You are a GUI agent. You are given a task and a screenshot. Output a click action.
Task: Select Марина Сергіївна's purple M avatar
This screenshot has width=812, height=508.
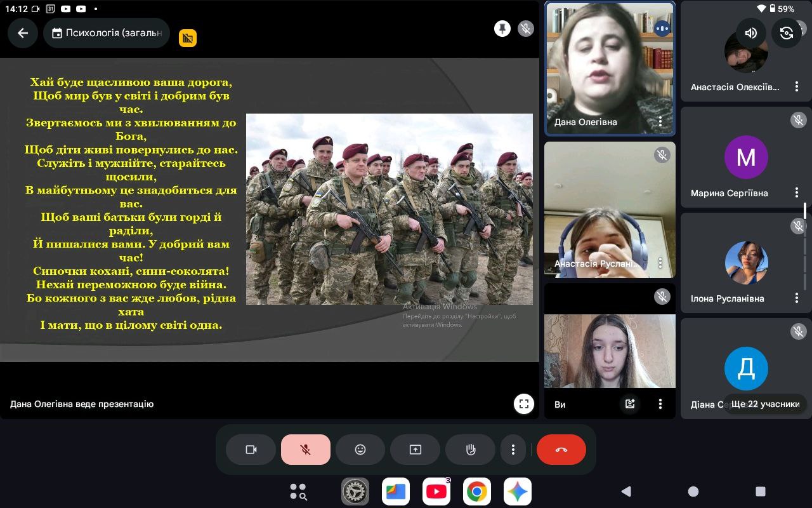pos(746,157)
